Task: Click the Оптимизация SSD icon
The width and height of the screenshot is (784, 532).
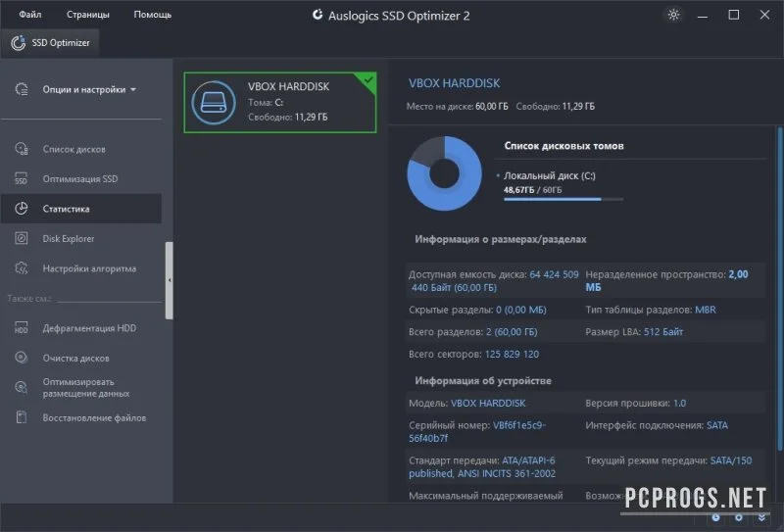Action: click(21, 178)
